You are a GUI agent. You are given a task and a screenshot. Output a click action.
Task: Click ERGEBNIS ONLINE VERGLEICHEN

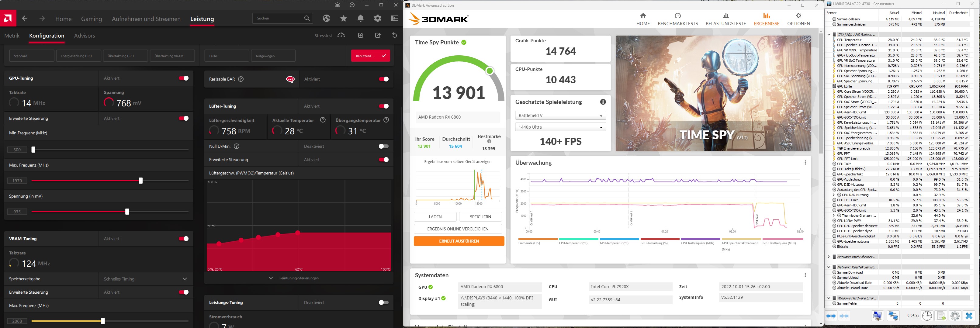pos(458,229)
